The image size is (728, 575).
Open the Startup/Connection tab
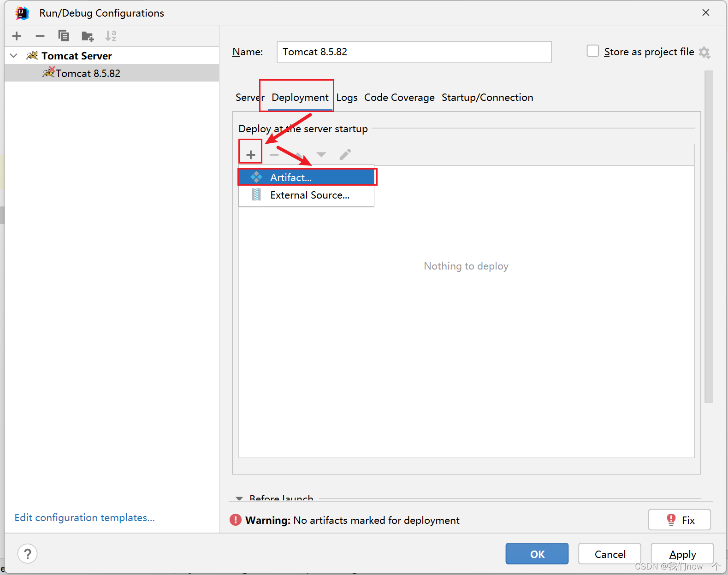pyautogui.click(x=487, y=98)
